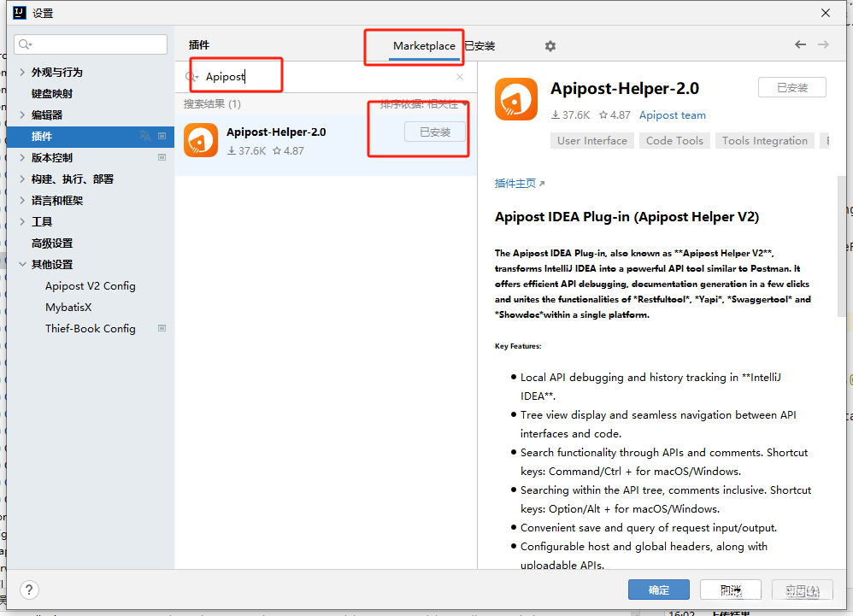
Task: Expand the 工具 tree node
Action: pyautogui.click(x=22, y=222)
